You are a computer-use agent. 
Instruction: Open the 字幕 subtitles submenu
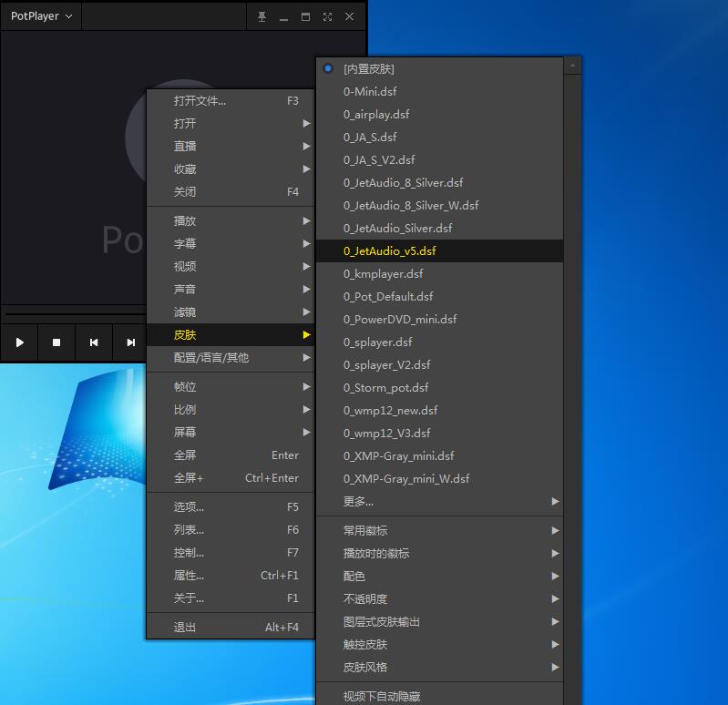click(x=231, y=244)
